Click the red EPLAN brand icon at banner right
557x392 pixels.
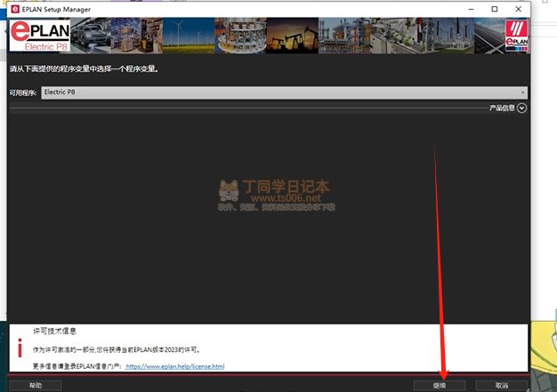516,36
